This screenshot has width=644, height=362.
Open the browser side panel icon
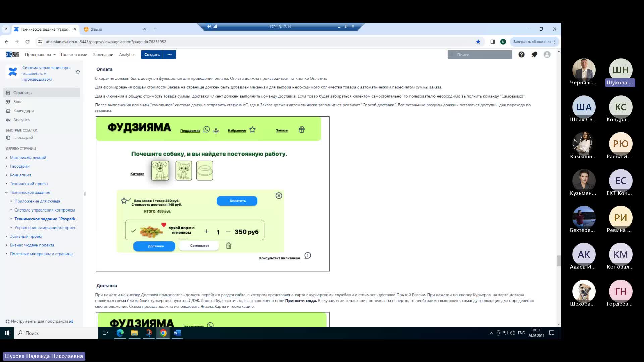coord(492,42)
